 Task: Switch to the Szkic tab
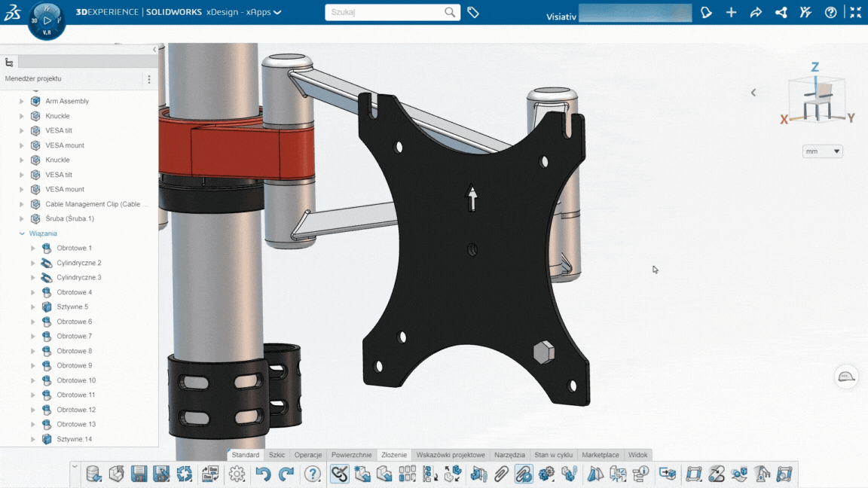277,455
